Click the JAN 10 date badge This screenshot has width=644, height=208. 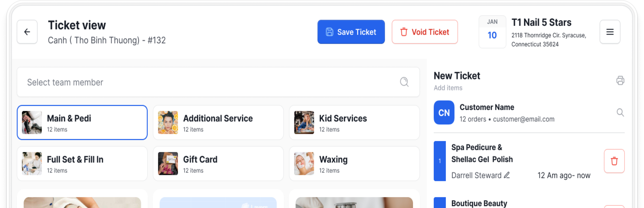492,32
